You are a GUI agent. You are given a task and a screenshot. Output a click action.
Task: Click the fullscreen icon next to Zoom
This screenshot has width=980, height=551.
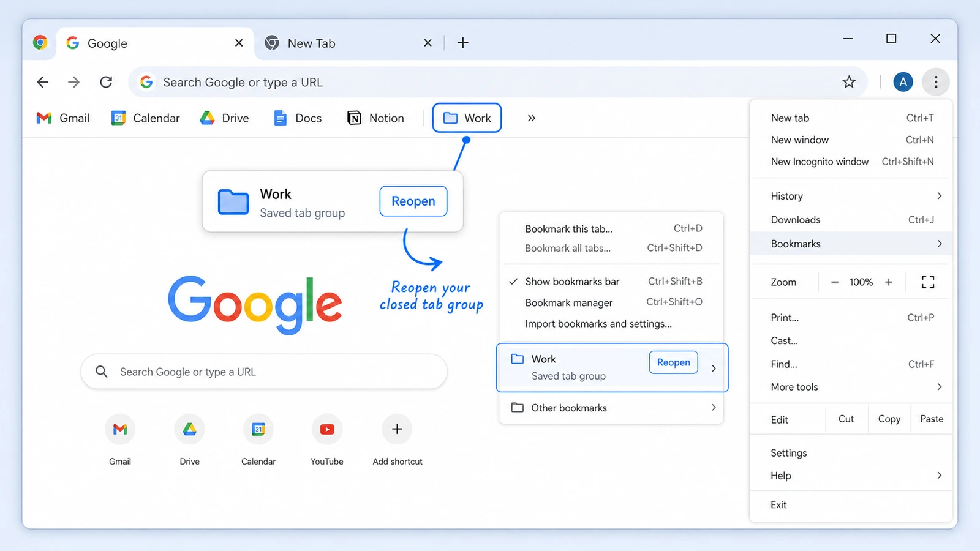click(928, 282)
